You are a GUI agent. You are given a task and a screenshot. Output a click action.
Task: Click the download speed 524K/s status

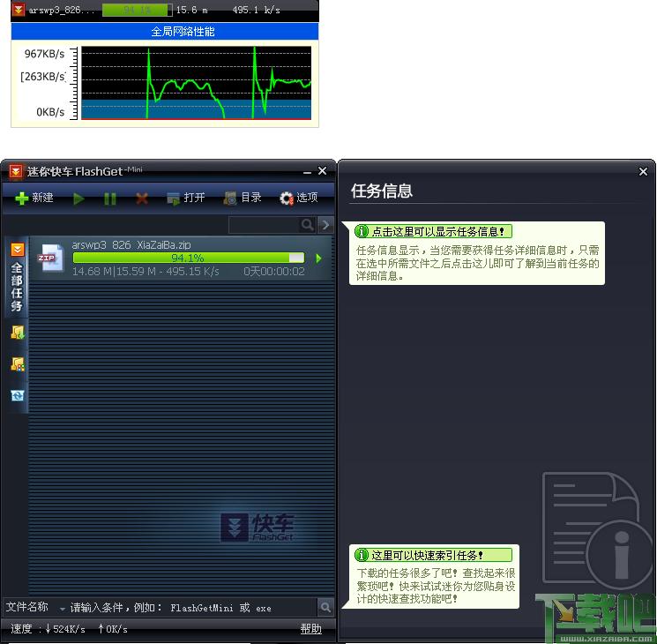pyautogui.click(x=65, y=629)
